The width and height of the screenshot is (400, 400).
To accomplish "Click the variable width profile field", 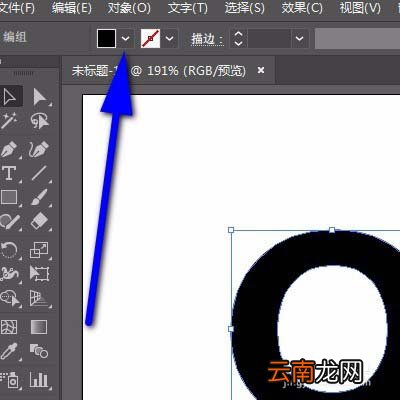I will tap(357, 38).
